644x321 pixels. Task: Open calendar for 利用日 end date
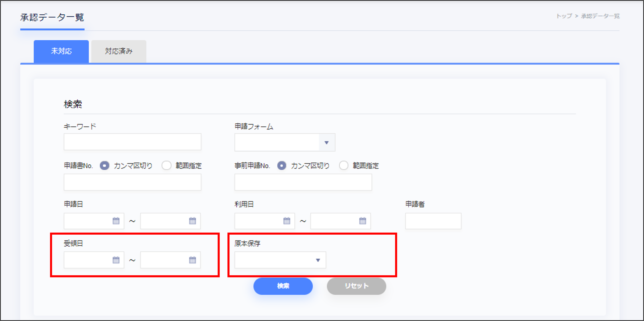click(x=362, y=221)
